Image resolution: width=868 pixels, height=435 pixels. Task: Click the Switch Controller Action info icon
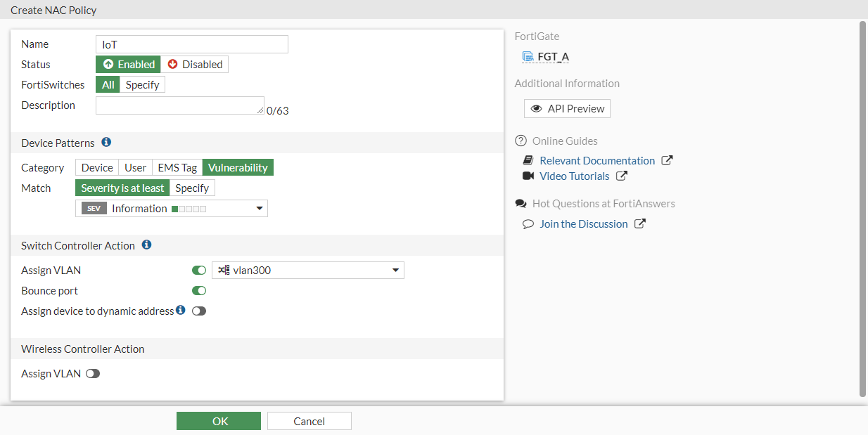[146, 245]
